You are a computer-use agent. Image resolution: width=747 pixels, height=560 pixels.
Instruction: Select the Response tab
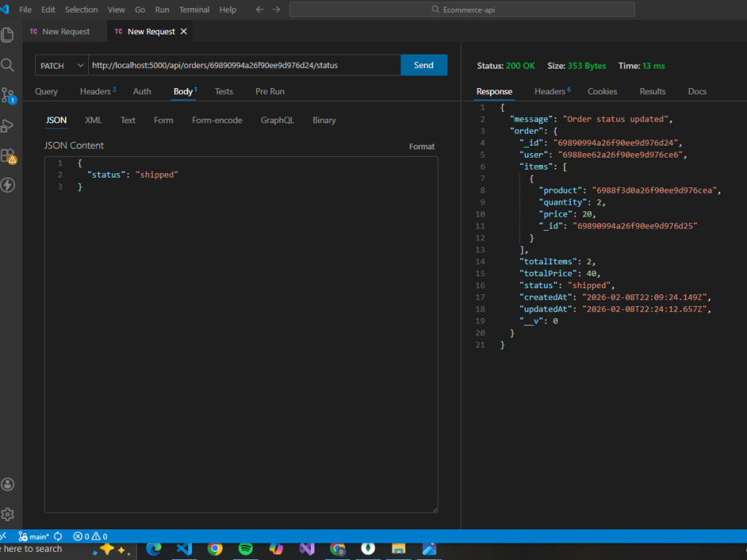[x=495, y=91]
